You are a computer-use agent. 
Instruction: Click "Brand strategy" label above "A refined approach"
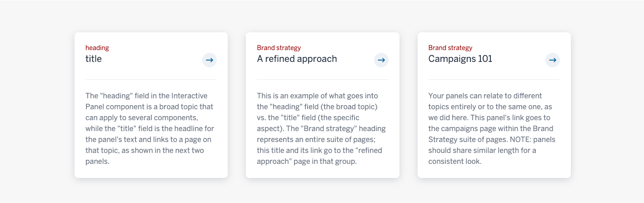[279, 48]
